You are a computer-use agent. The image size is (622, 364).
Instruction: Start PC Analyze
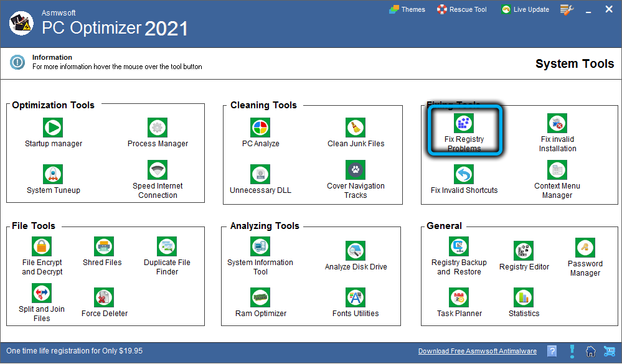point(260,128)
